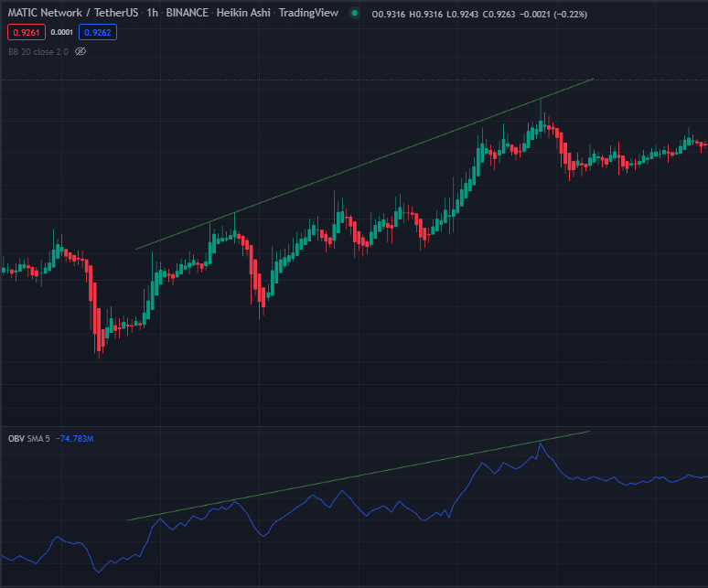The image size is (708, 588).
Task: Click the MATIC Network / TetherUS symbol title
Action: [x=72, y=13]
